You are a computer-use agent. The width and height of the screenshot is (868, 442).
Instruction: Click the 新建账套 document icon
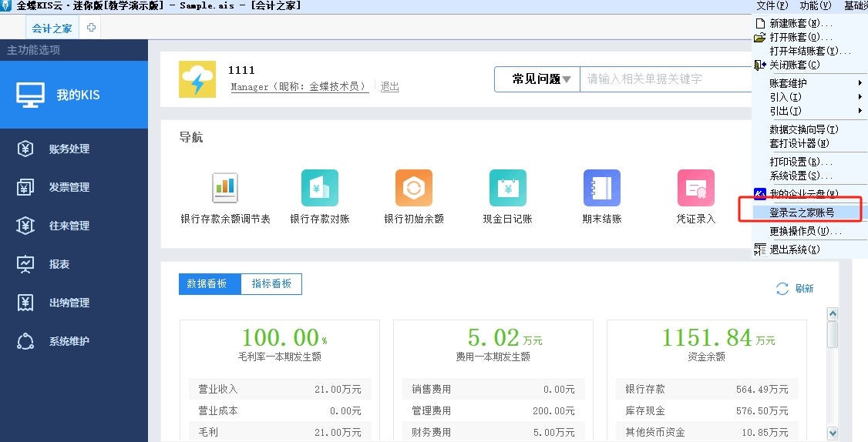click(761, 24)
